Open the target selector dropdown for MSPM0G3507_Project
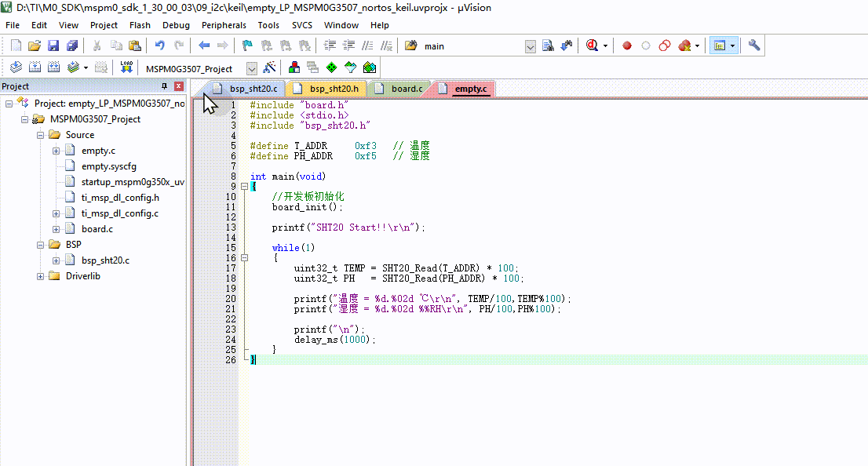 252,68
